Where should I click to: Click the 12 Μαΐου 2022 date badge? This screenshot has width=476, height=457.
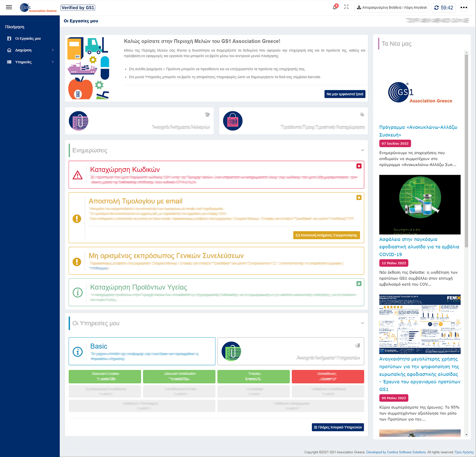pyautogui.click(x=394, y=263)
